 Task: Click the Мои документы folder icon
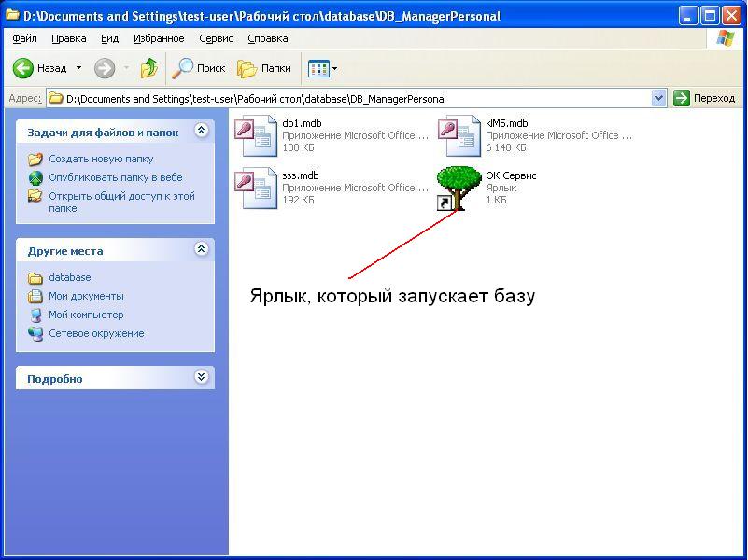pyautogui.click(x=35, y=296)
